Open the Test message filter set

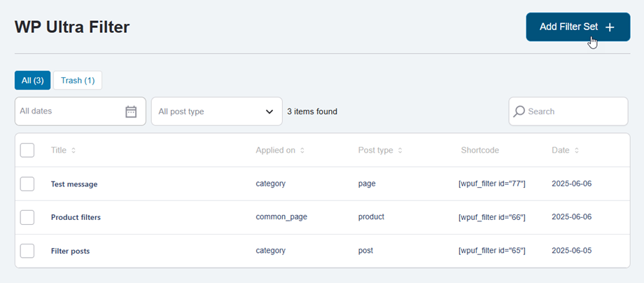(x=74, y=184)
